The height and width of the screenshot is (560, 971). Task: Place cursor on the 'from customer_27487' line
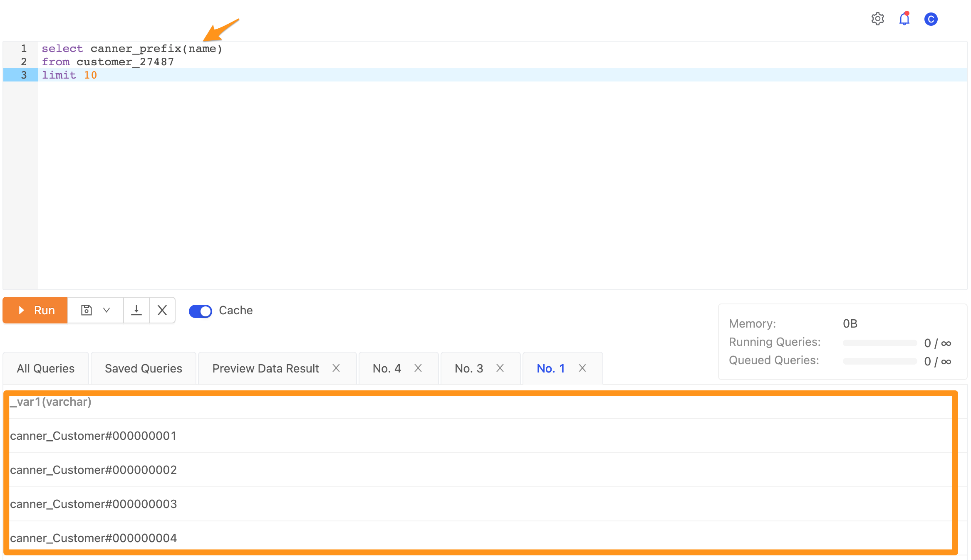point(503,62)
